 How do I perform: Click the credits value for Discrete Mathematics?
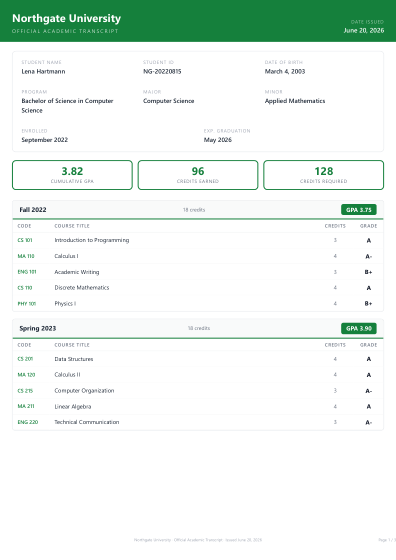335,288
